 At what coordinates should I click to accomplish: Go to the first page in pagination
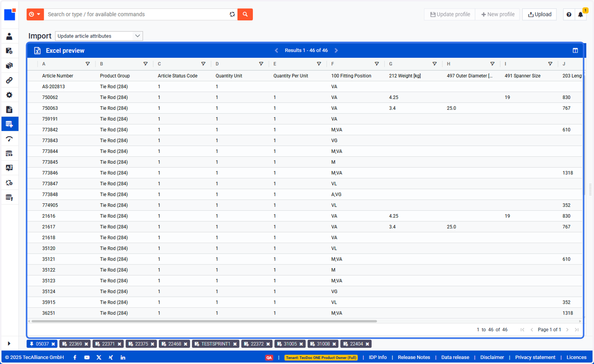point(522,330)
